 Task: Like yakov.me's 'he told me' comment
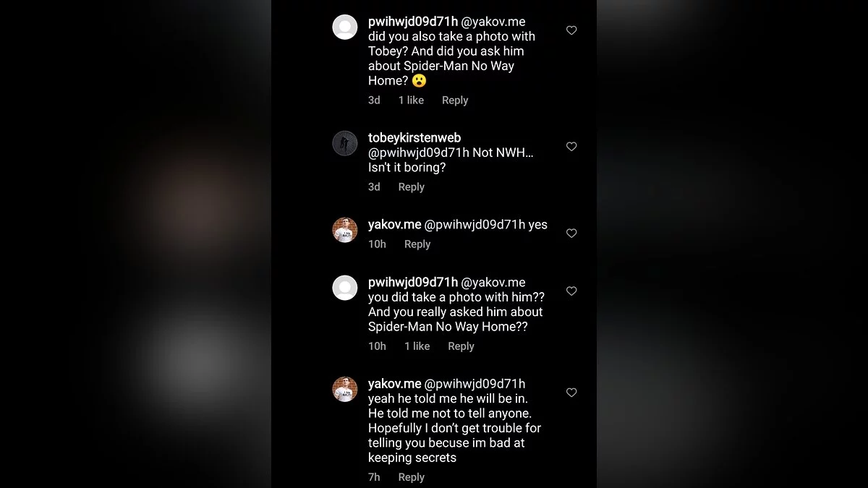571,393
